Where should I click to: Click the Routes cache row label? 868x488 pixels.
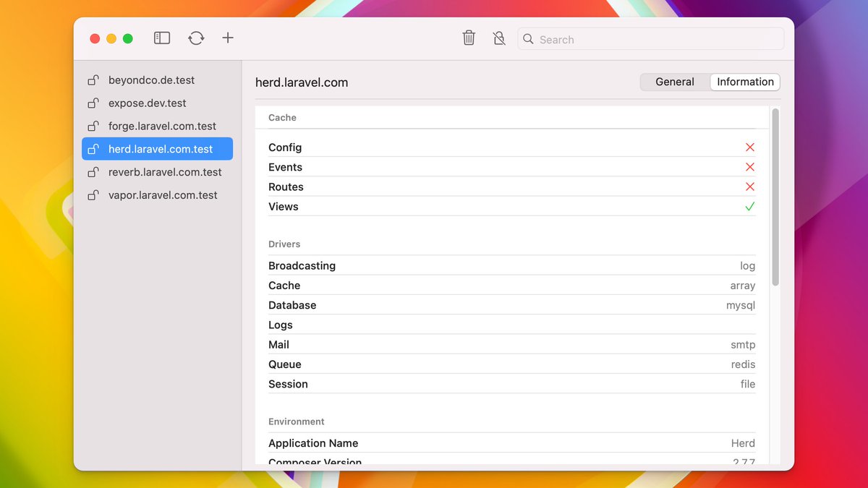click(x=286, y=187)
